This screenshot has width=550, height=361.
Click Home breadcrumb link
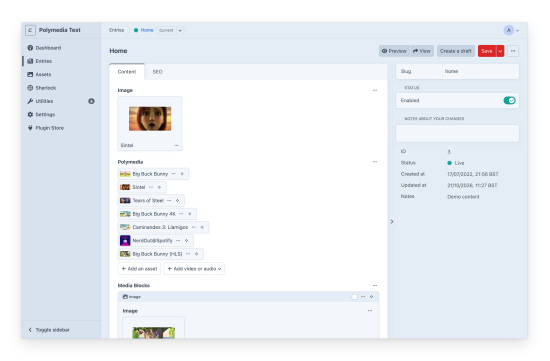pyautogui.click(x=147, y=30)
